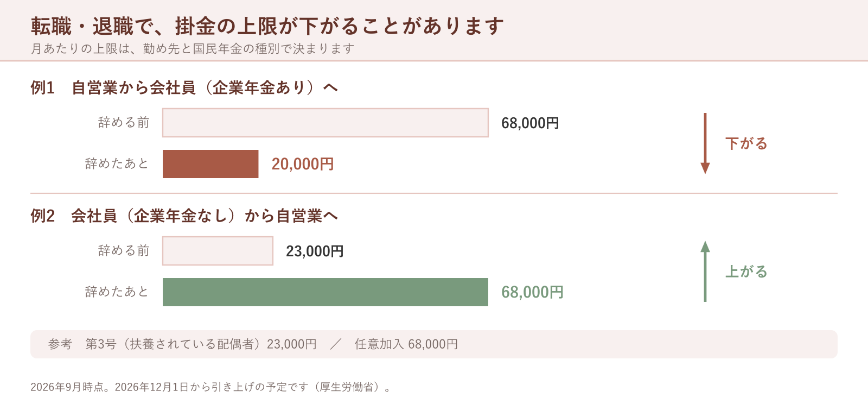The width and height of the screenshot is (868, 404).
Task: Click the green 68,000円 value label
Action: coord(532,292)
